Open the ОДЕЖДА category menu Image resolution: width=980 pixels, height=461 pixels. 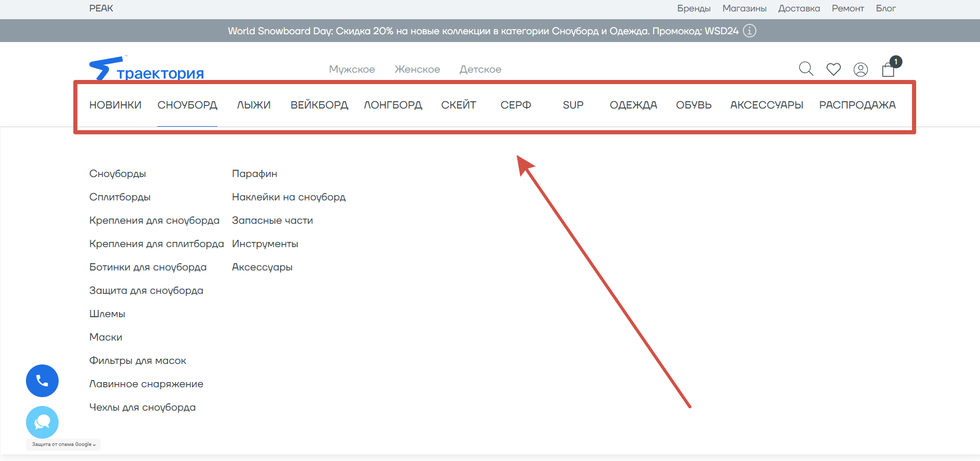633,105
